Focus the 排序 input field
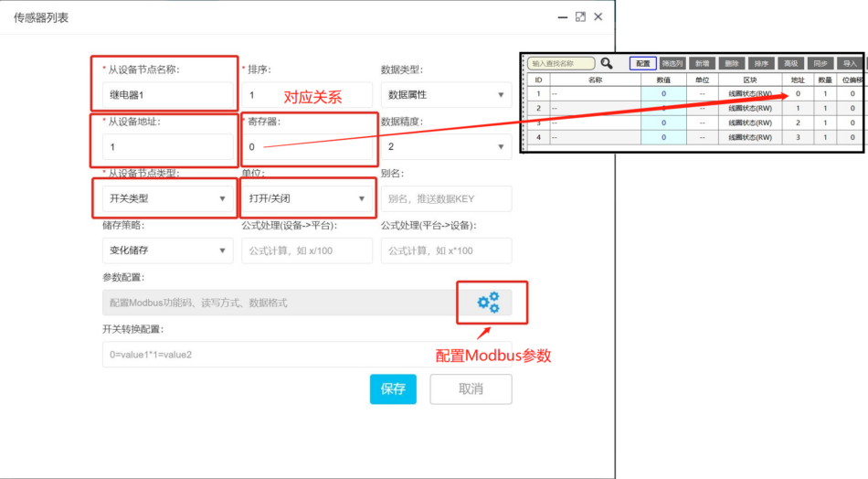Image resolution: width=868 pixels, height=479 pixels. (307, 95)
